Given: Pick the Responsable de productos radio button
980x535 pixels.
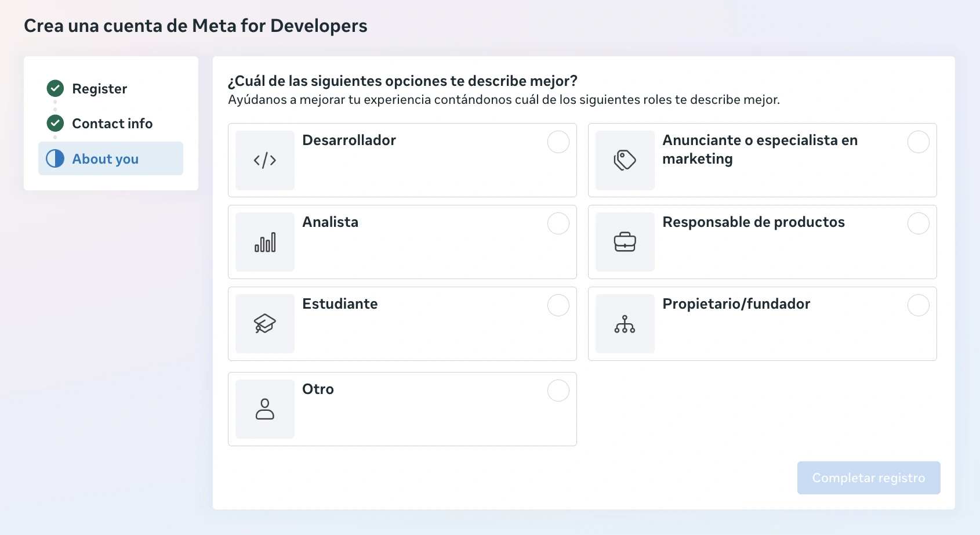Looking at the screenshot, I should pos(919,223).
